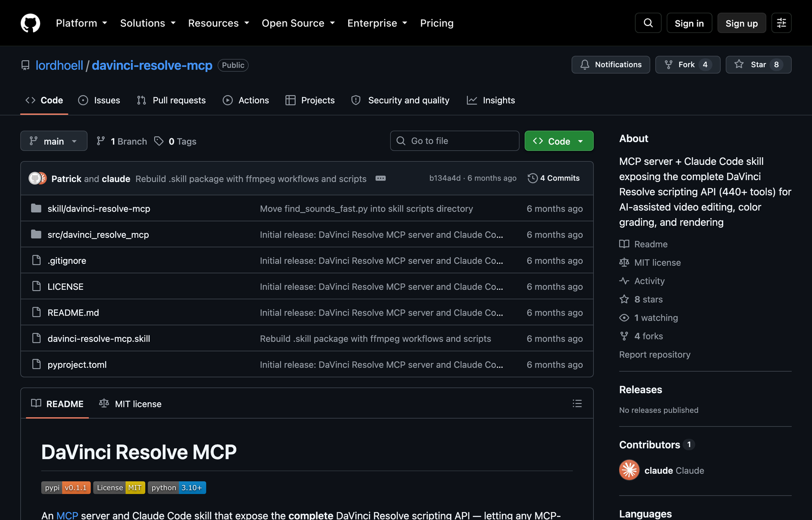Fork this repository
The height and width of the screenshot is (520, 812).
pyautogui.click(x=688, y=64)
